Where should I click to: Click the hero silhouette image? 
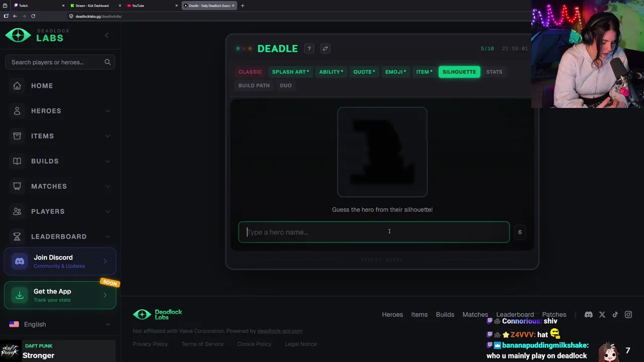click(x=382, y=152)
